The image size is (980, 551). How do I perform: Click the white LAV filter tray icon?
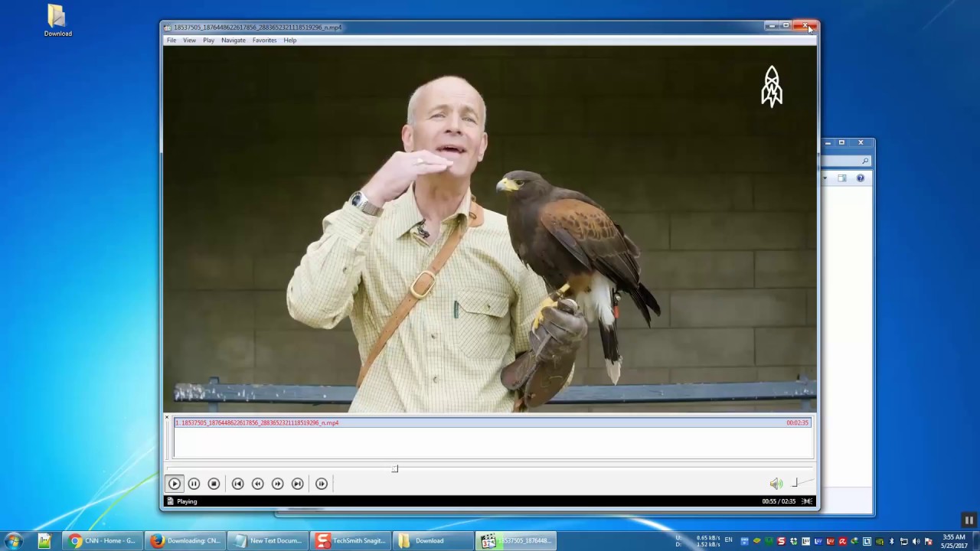pos(805,541)
